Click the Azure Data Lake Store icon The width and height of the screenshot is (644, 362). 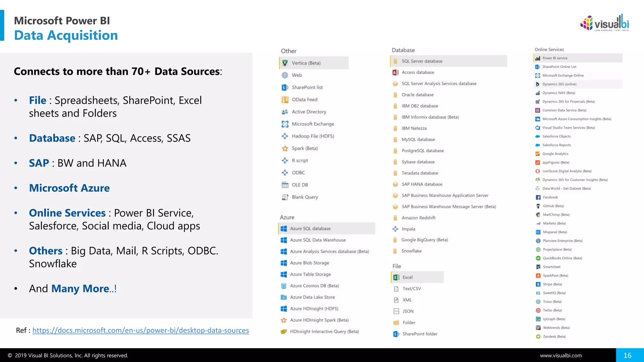coord(284,297)
